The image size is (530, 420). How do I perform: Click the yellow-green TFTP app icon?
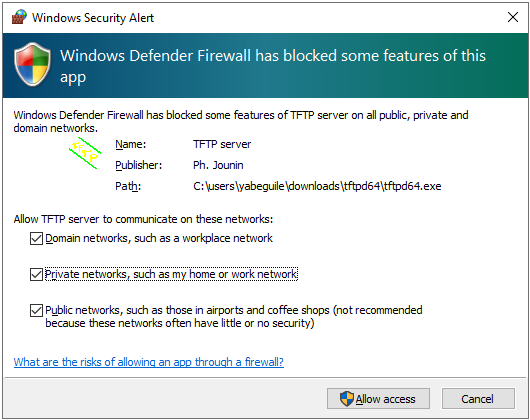click(x=85, y=153)
